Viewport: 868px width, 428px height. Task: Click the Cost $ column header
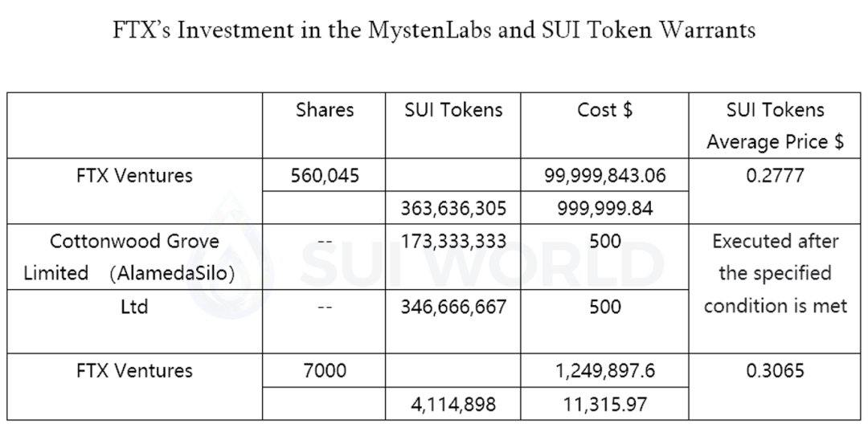tap(604, 110)
